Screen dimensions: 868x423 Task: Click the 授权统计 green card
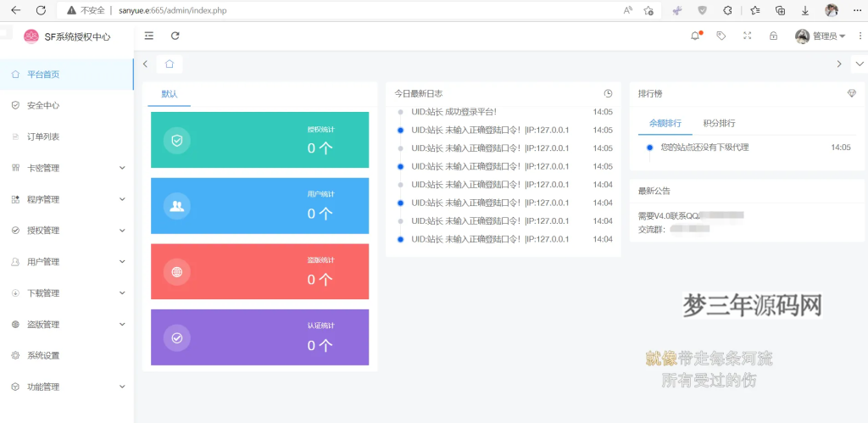[x=259, y=140]
